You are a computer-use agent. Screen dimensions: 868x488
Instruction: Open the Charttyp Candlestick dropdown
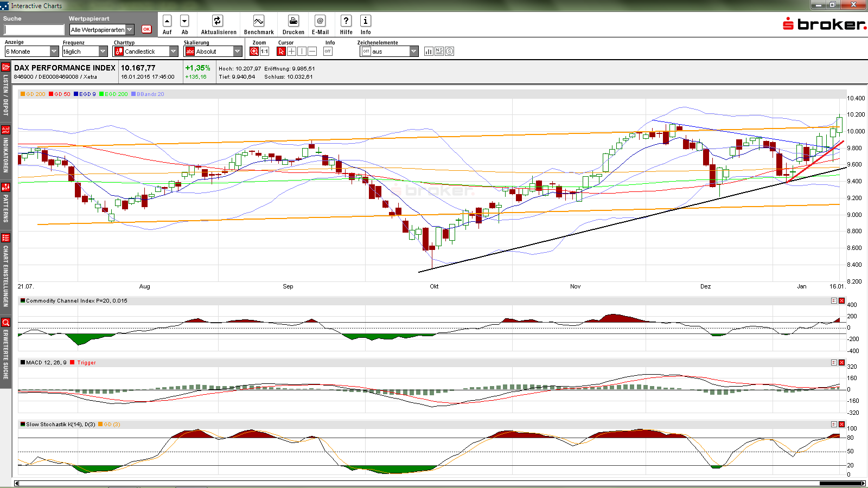(145, 52)
